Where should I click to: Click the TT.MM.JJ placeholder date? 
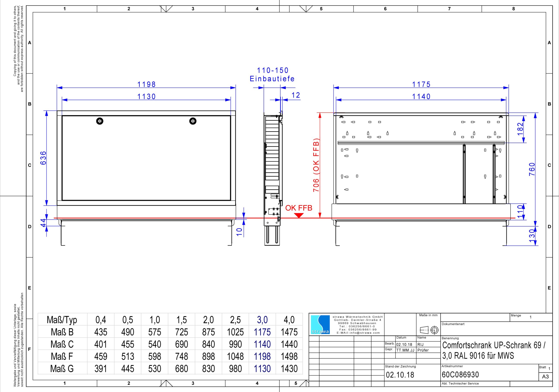(x=405, y=350)
